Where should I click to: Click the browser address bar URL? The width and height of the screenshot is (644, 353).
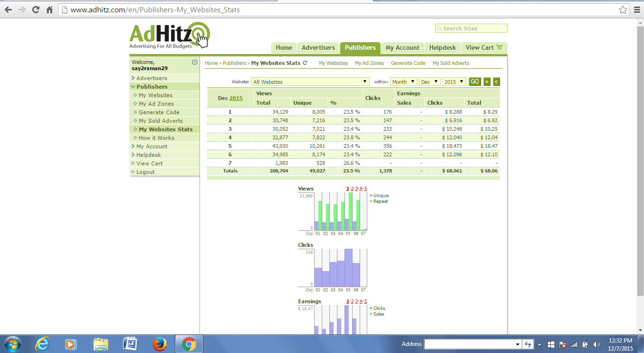click(155, 9)
